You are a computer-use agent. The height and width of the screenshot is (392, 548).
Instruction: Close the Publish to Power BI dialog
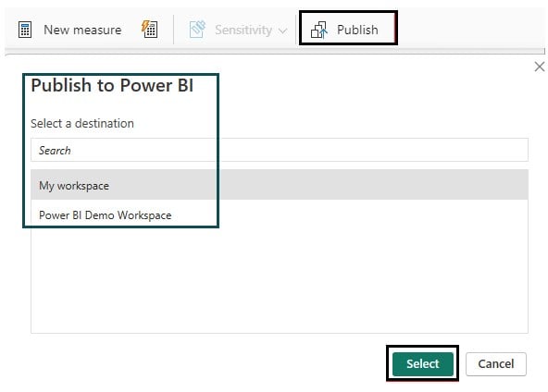pos(540,67)
